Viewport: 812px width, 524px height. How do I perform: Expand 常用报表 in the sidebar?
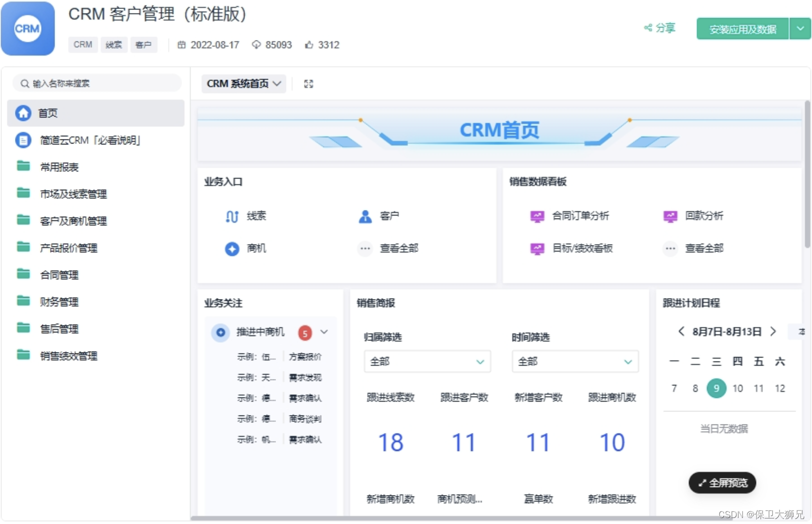coord(96,166)
